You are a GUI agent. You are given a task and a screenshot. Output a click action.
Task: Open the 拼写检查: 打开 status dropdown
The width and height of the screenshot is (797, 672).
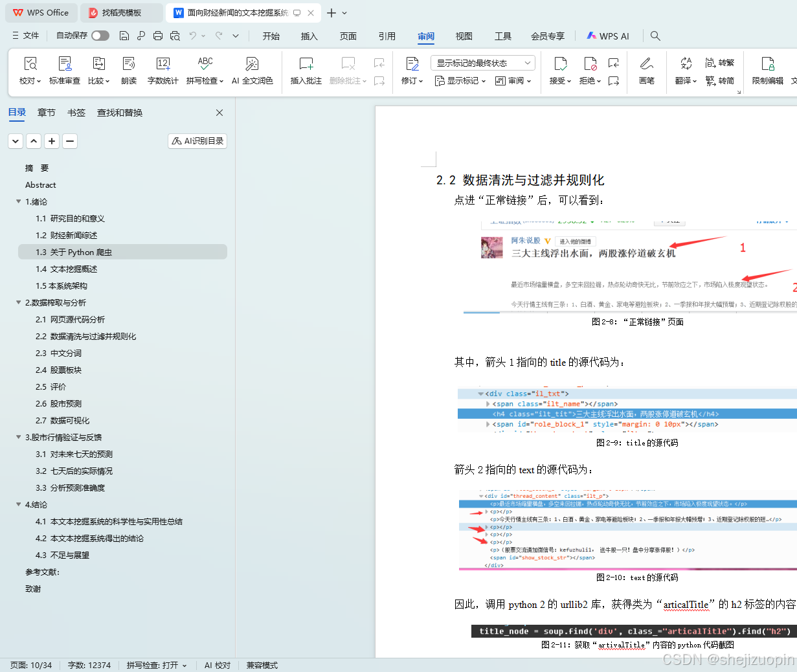157,665
